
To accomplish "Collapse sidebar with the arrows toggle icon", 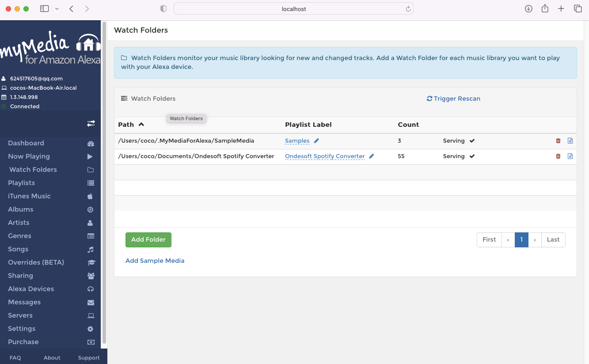I will coord(91,124).
